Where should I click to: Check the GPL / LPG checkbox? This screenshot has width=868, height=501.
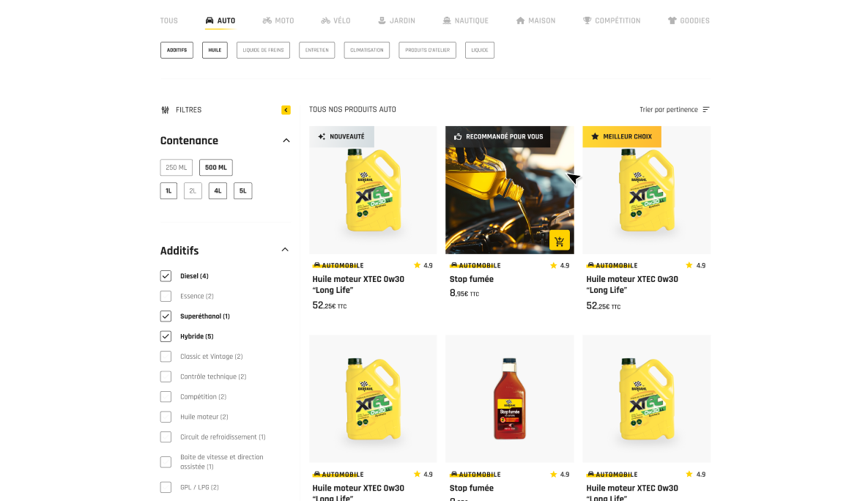(x=166, y=487)
